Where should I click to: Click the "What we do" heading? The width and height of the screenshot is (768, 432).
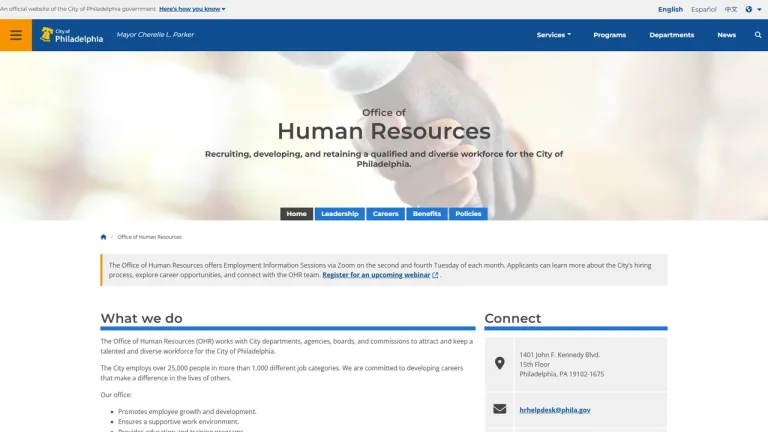pos(142,318)
